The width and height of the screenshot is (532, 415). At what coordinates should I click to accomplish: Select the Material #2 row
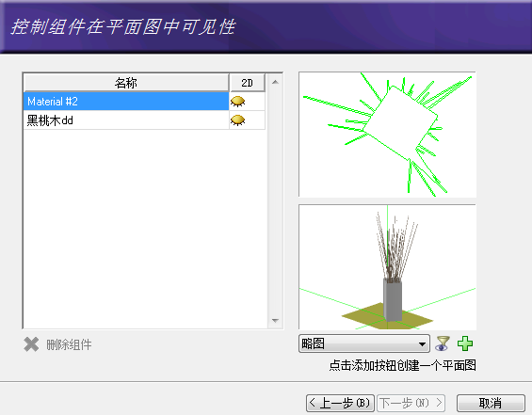click(x=126, y=102)
